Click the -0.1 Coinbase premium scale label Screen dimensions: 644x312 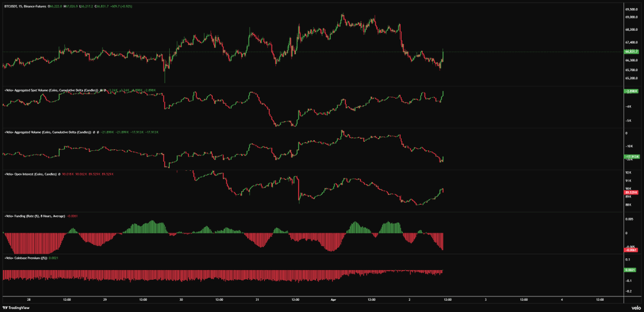click(628, 281)
